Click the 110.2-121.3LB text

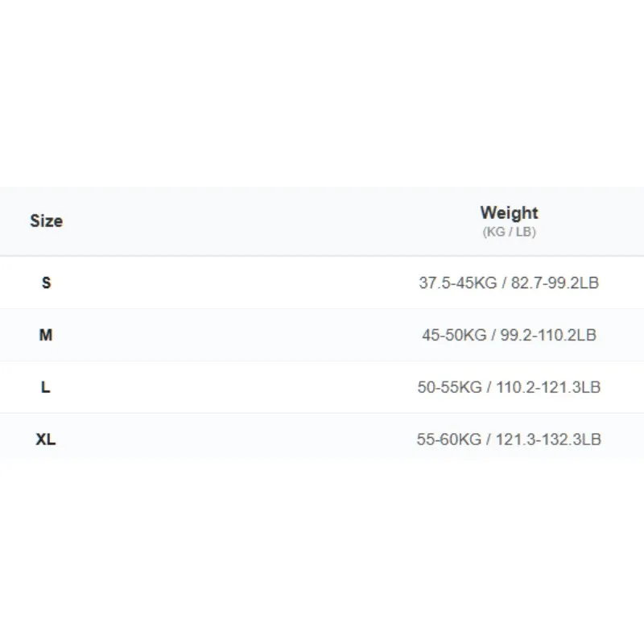548,387
